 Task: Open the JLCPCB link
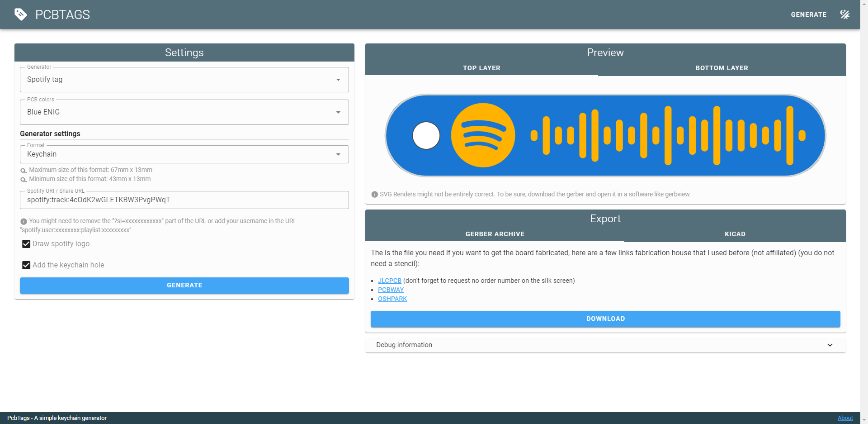click(x=389, y=281)
